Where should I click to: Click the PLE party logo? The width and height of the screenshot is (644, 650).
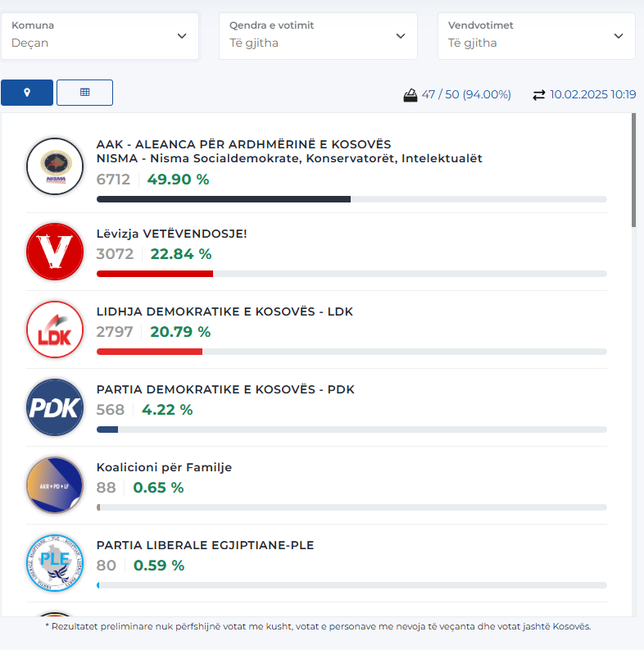pyautogui.click(x=55, y=563)
